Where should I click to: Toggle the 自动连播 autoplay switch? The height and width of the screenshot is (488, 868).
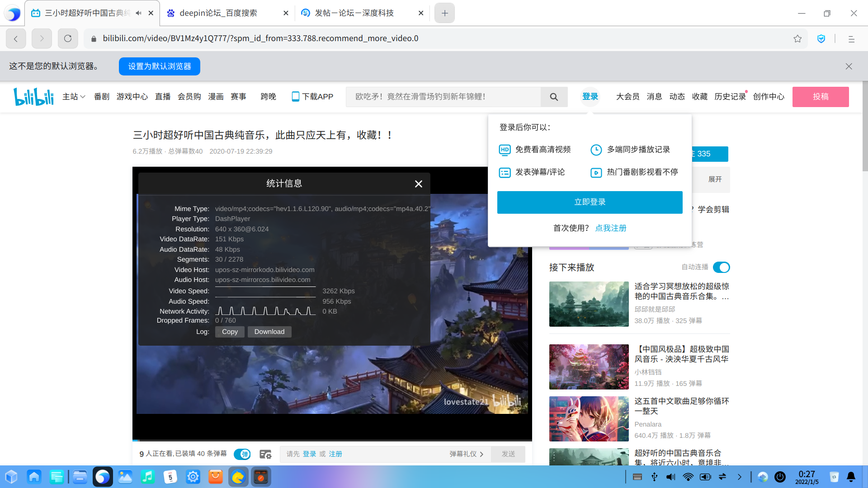(721, 267)
